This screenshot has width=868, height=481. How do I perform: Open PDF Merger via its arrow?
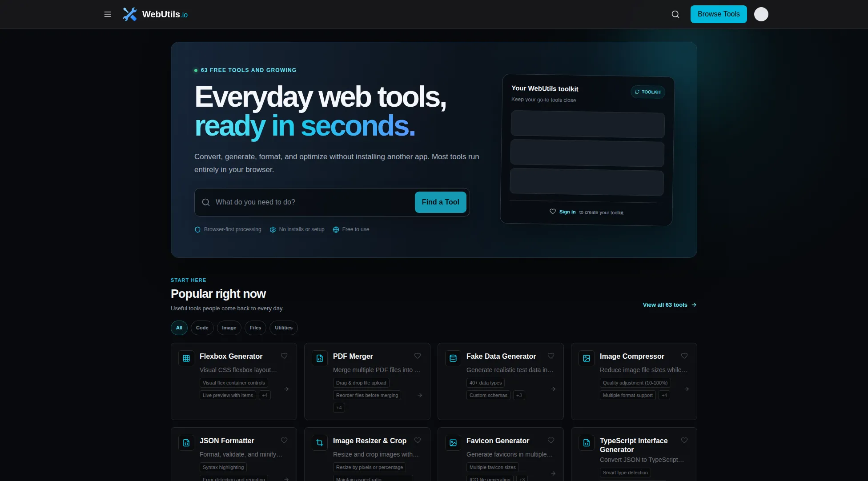(x=420, y=395)
